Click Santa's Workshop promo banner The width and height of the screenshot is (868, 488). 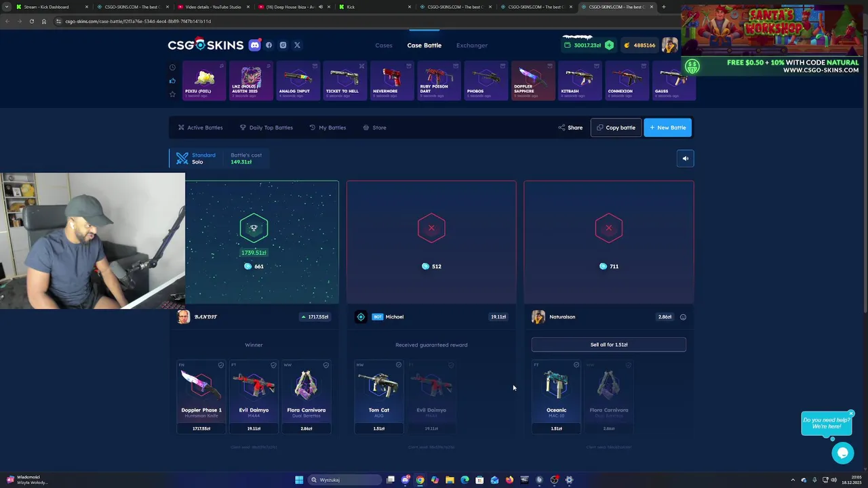(772, 29)
